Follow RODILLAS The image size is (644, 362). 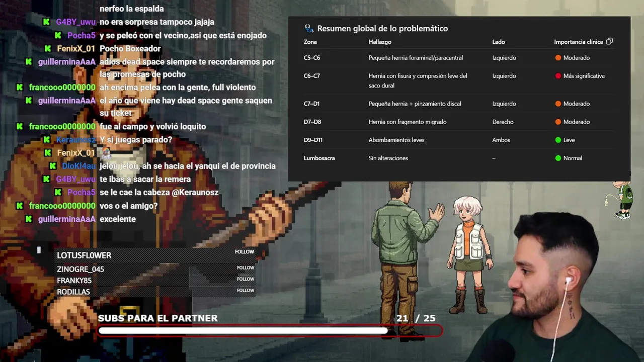point(246,290)
